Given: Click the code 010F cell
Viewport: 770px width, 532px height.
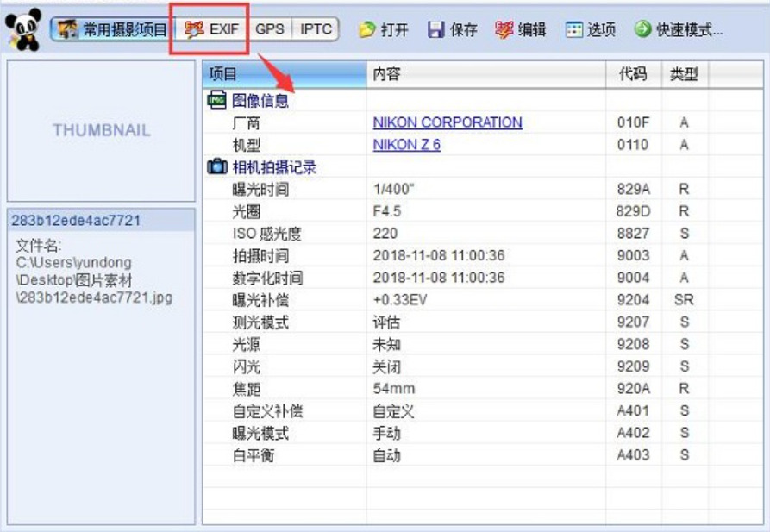Looking at the screenshot, I should click(633, 122).
